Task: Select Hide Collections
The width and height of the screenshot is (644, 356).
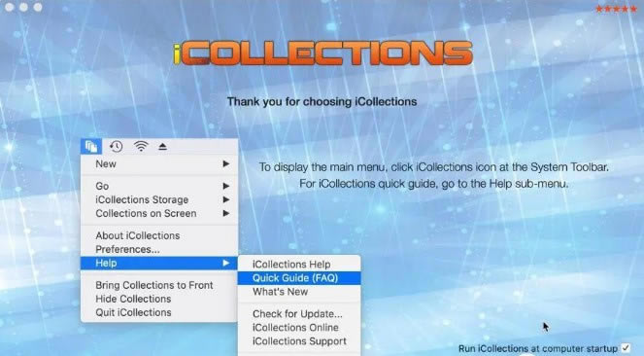Action: click(159, 299)
